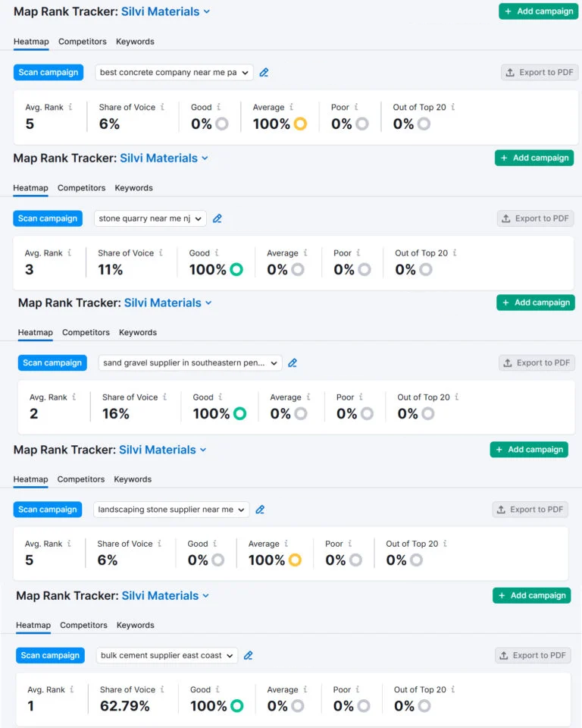Switch to Keywords tab above bulk cement campaign
Image resolution: width=582 pixels, height=728 pixels.
click(136, 626)
